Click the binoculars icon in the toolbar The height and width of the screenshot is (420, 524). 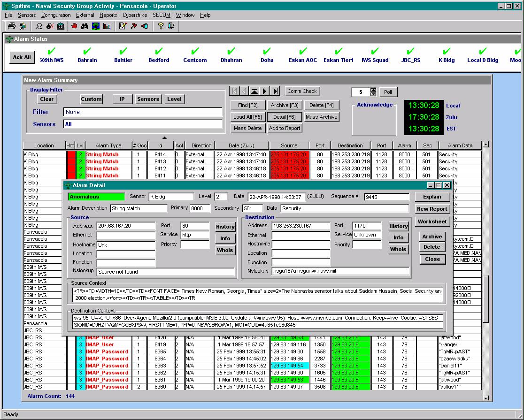[85, 26]
